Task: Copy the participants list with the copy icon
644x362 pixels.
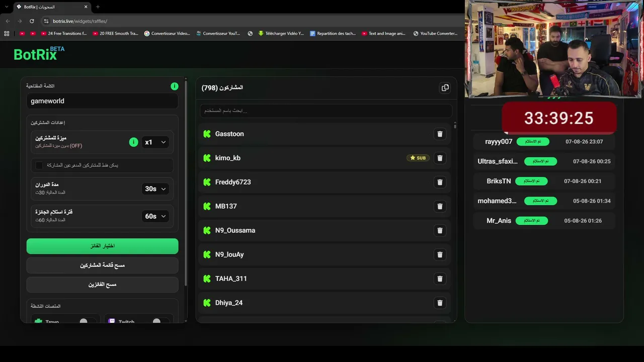Action: 445,87
